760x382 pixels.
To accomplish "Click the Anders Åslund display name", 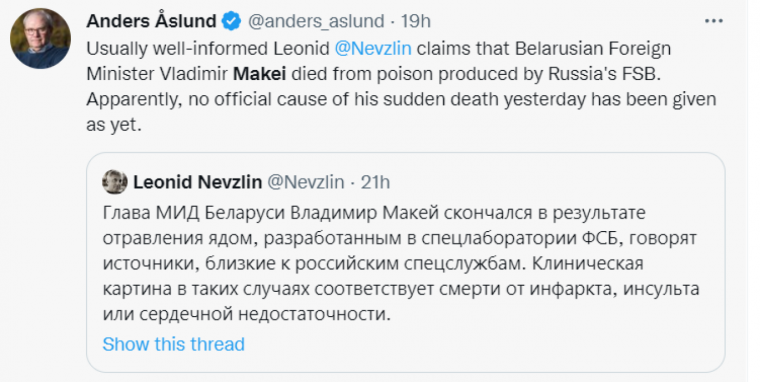I will coord(151,21).
